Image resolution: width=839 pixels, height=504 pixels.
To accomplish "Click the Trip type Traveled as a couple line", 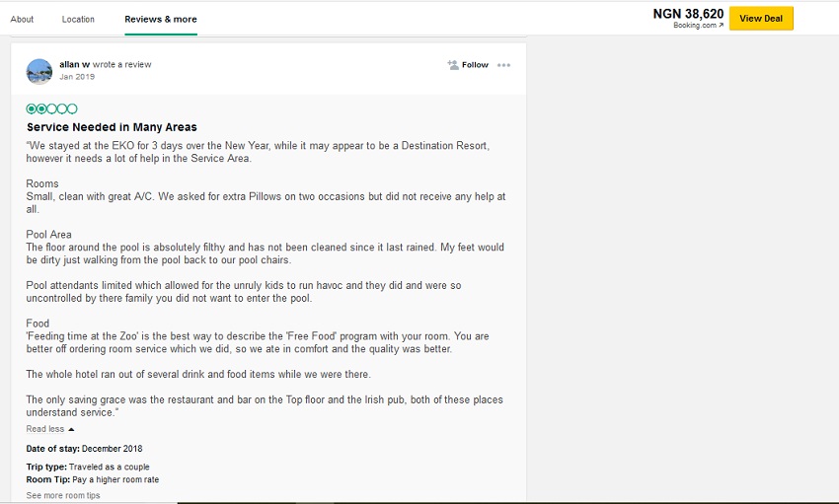I will tap(88, 467).
